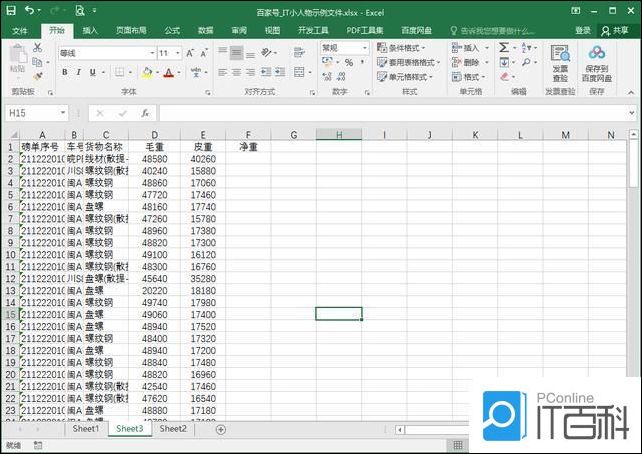Collapse the ribbon with the arrow
This screenshot has width=642, height=454.
click(631, 93)
